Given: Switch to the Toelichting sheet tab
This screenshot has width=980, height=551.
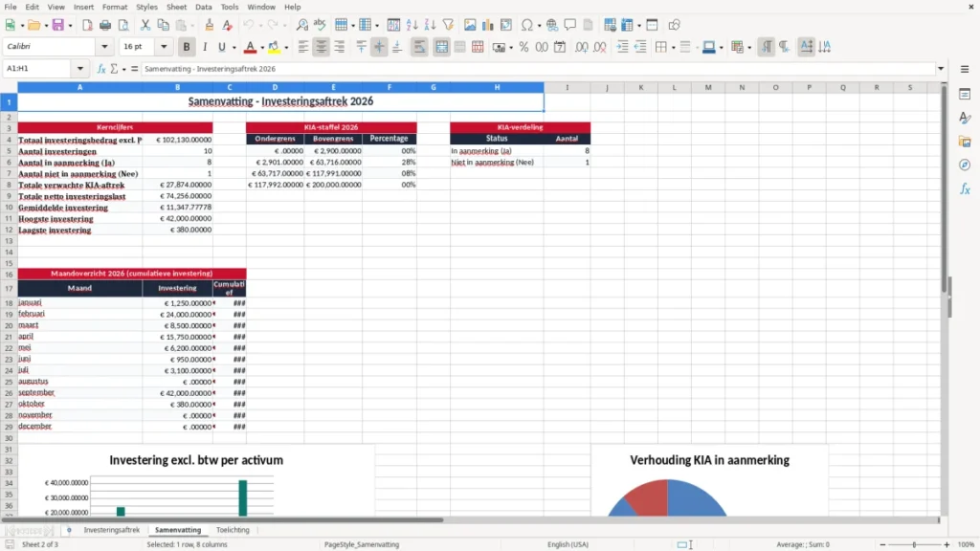Looking at the screenshot, I should pyautogui.click(x=233, y=530).
